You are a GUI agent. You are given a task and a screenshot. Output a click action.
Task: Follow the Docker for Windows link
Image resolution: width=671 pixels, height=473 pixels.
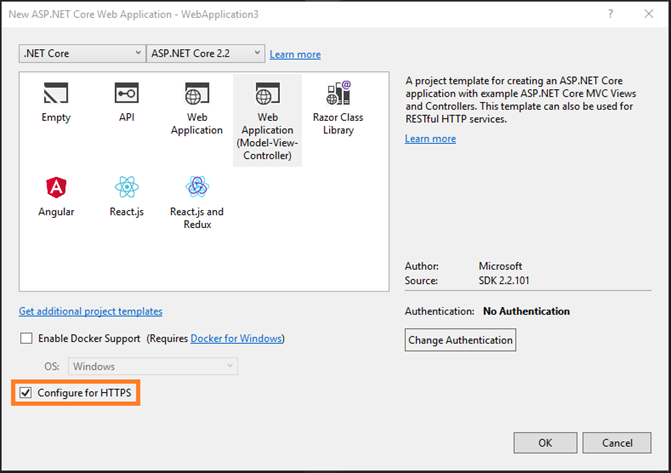click(236, 339)
